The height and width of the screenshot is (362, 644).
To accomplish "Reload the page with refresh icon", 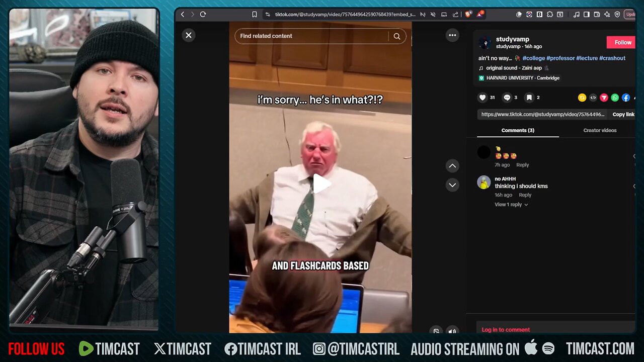I will pos(203,15).
